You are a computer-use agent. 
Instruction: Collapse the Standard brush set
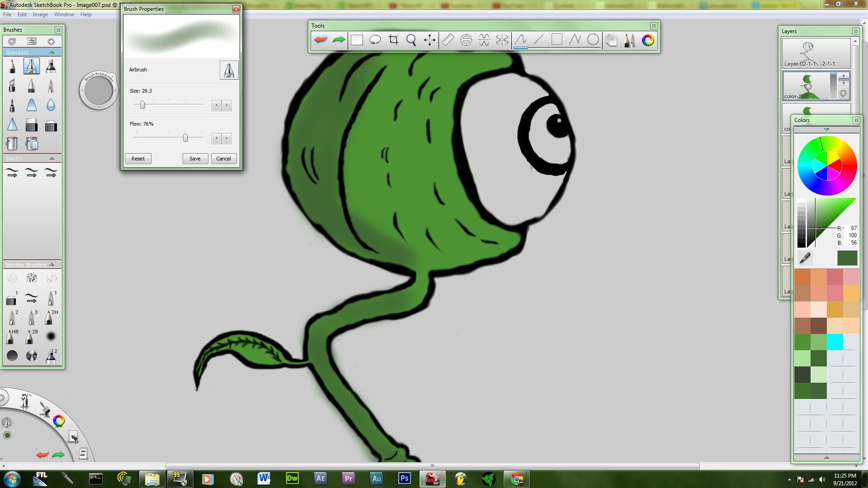[x=52, y=52]
